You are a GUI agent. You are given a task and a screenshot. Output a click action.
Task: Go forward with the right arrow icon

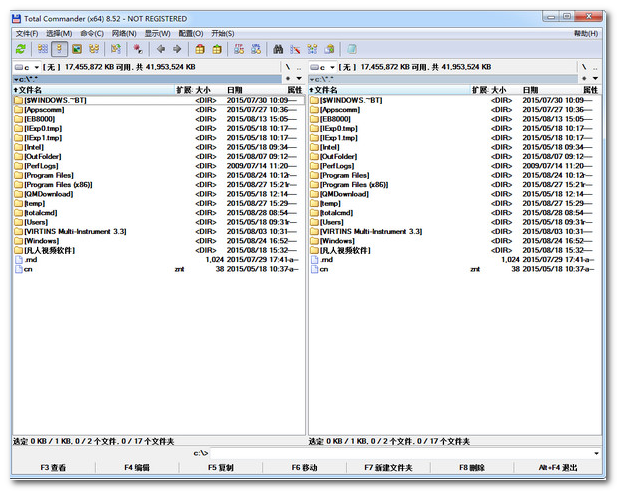pos(177,49)
